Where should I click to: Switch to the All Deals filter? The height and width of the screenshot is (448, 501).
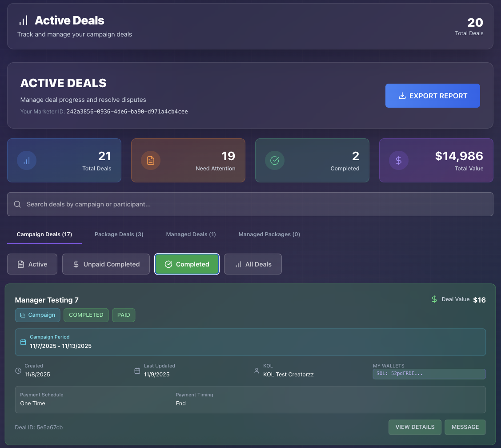click(253, 264)
